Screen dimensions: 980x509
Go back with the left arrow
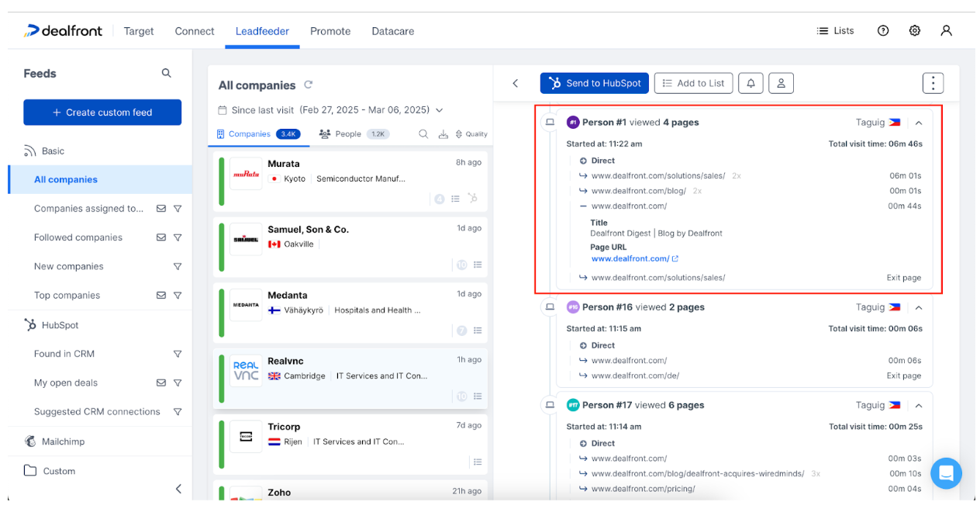[516, 83]
